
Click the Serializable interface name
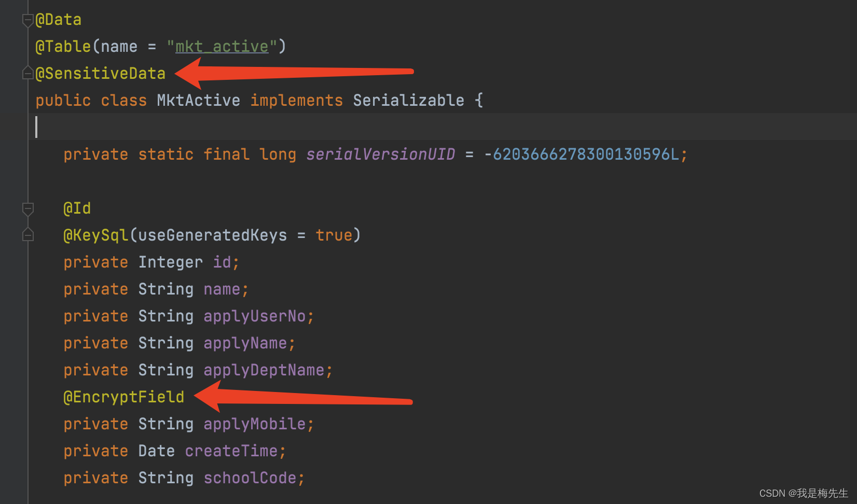(x=409, y=101)
